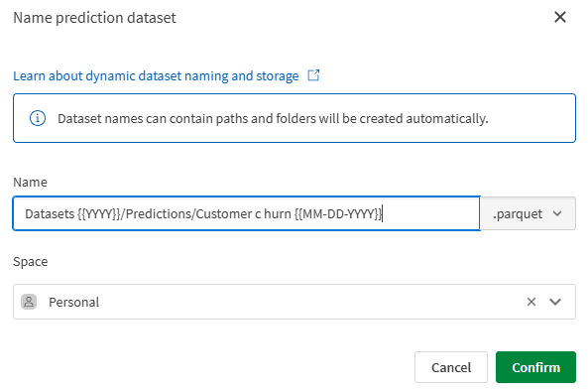Click the Name prediction dataset title

(94, 18)
